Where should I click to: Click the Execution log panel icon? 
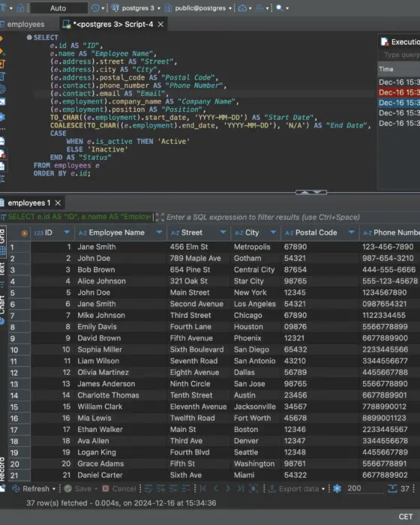click(x=385, y=42)
